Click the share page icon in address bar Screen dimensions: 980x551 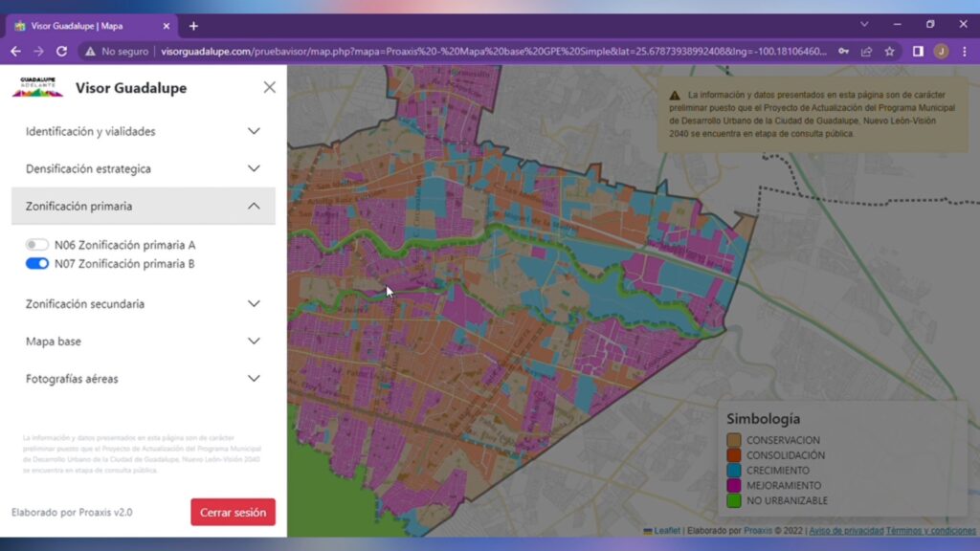[866, 51]
